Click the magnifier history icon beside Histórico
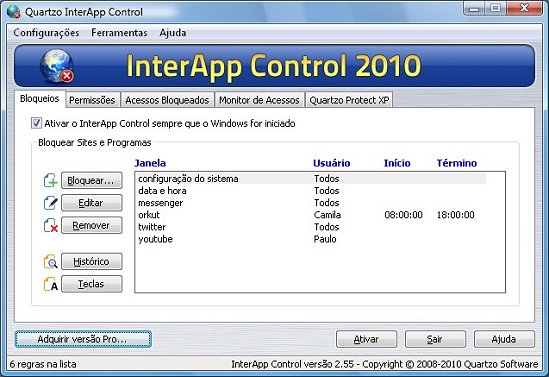This screenshot has height=377, width=549. click(x=50, y=261)
